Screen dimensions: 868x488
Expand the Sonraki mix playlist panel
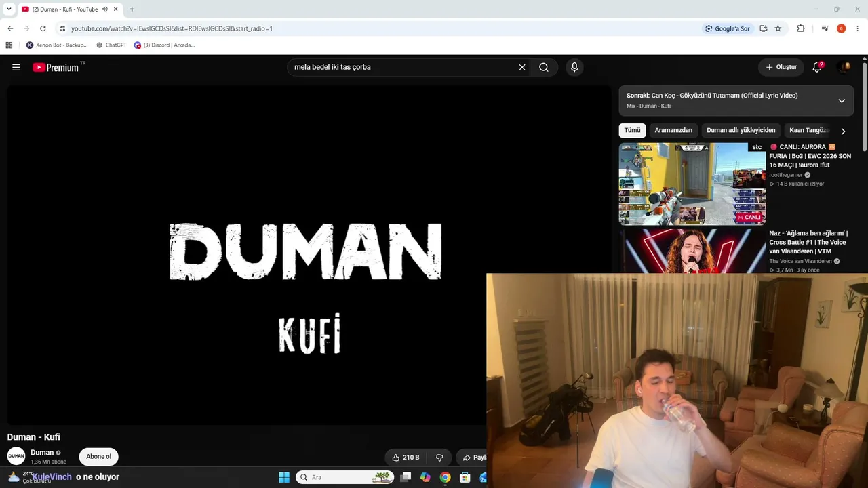click(842, 101)
